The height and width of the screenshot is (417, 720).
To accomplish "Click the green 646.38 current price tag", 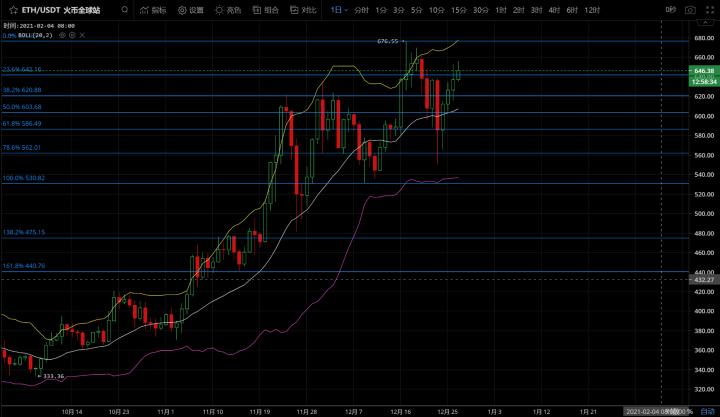I will [704, 71].
